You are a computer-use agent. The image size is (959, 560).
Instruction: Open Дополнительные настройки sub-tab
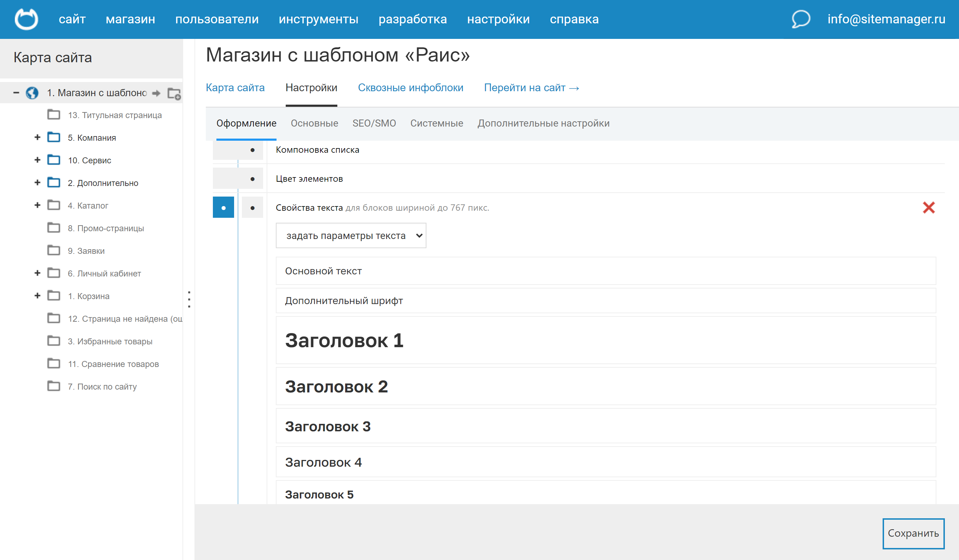(x=544, y=123)
